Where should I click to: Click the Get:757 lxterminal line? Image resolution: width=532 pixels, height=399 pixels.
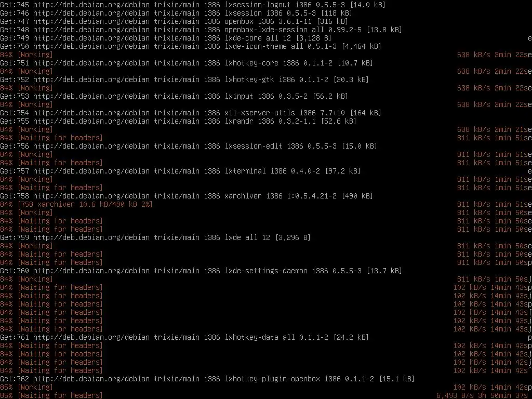point(180,171)
